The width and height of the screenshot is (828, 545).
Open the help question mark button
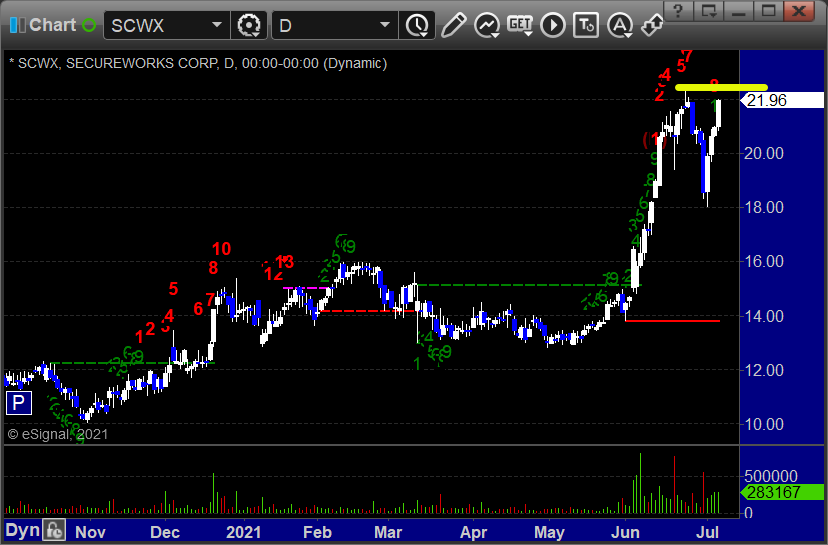point(678,11)
